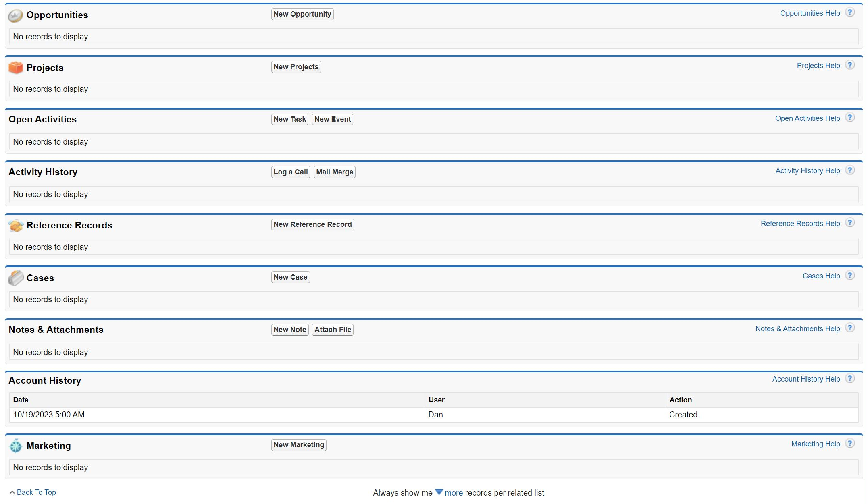Viewport: 868px width, 504px height.
Task: Start a Mail Merge
Action: tap(335, 172)
